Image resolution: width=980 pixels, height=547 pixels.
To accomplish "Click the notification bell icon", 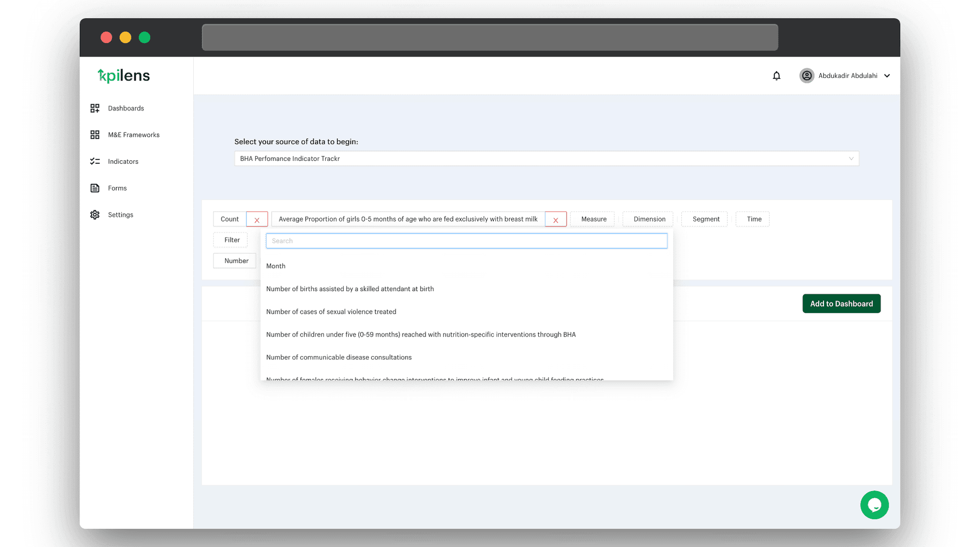I will (777, 75).
